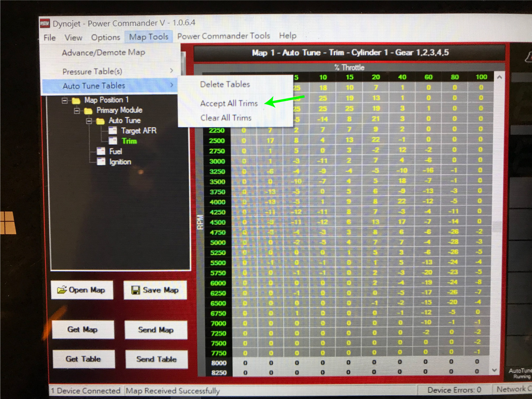Select the Trim item in the tree

pyautogui.click(x=129, y=141)
